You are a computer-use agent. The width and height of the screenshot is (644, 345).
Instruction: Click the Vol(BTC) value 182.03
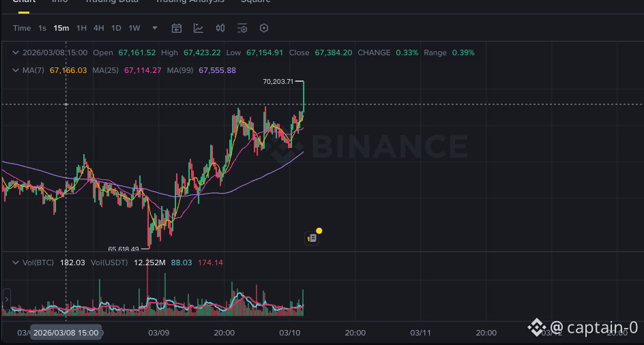coord(72,262)
